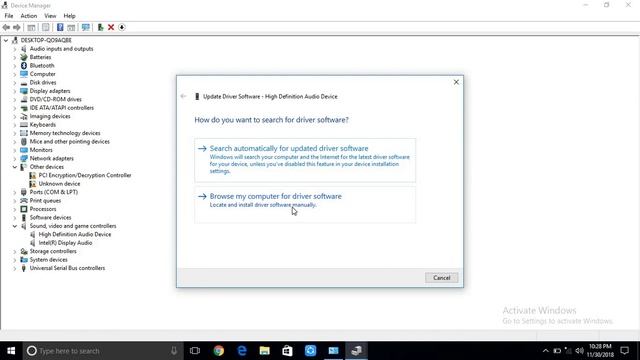Open the Action Center notification icon
This screenshot has width=640, height=360.
(x=624, y=351)
